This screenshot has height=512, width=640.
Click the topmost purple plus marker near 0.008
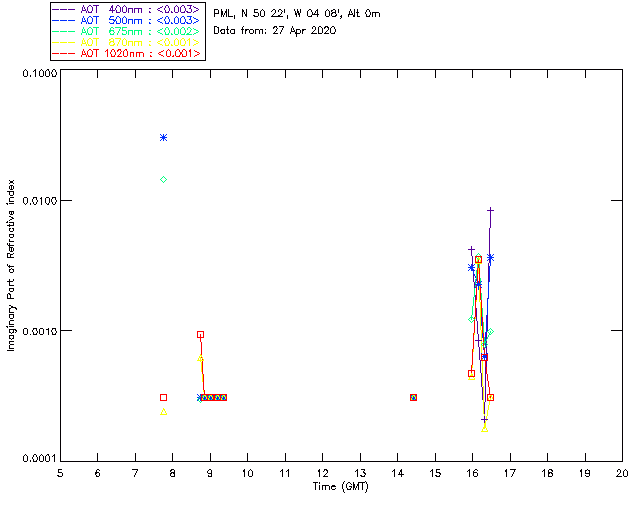tap(491, 211)
